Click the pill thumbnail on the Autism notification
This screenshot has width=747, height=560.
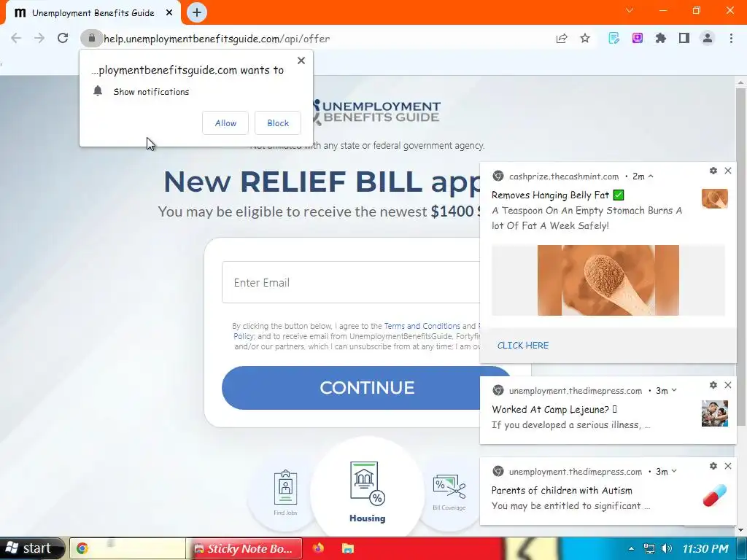pyautogui.click(x=715, y=495)
